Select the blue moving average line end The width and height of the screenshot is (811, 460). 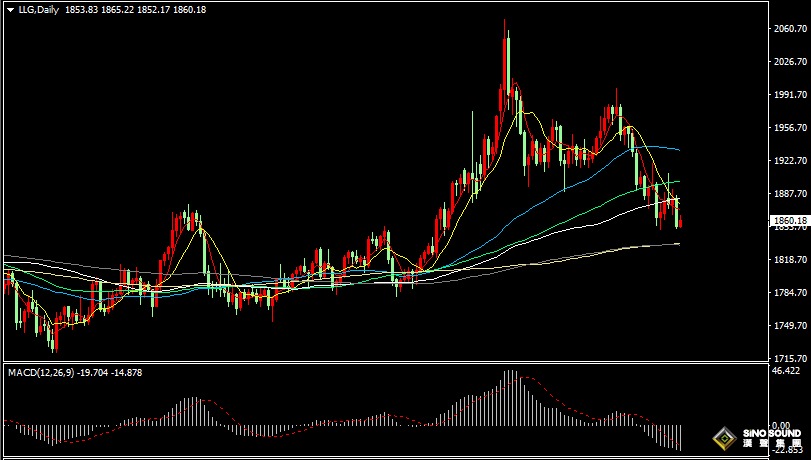[679, 150]
